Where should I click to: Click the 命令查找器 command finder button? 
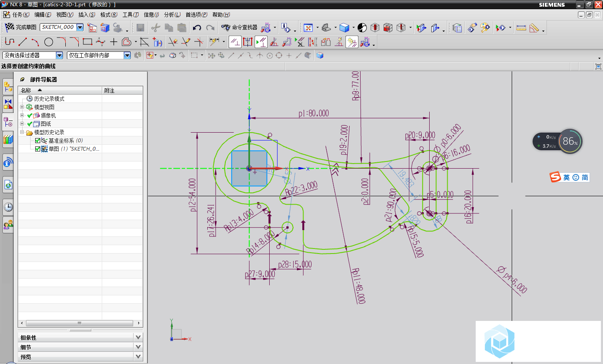point(240,27)
